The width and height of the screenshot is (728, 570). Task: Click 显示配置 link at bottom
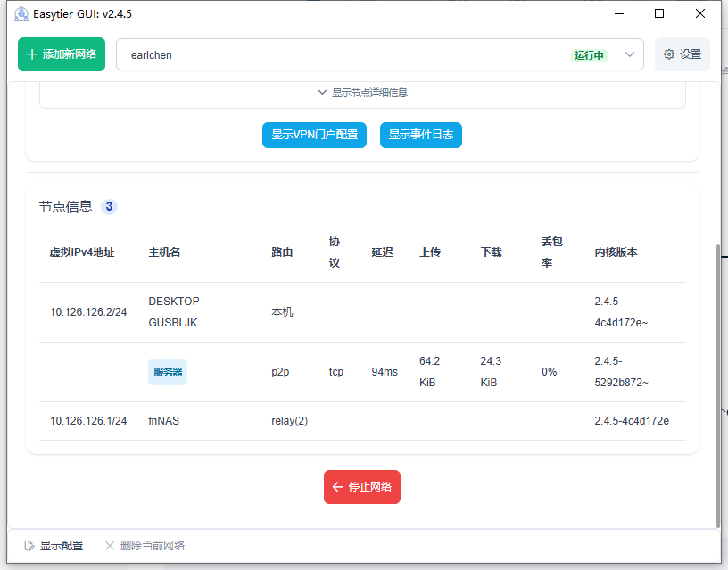click(54, 545)
